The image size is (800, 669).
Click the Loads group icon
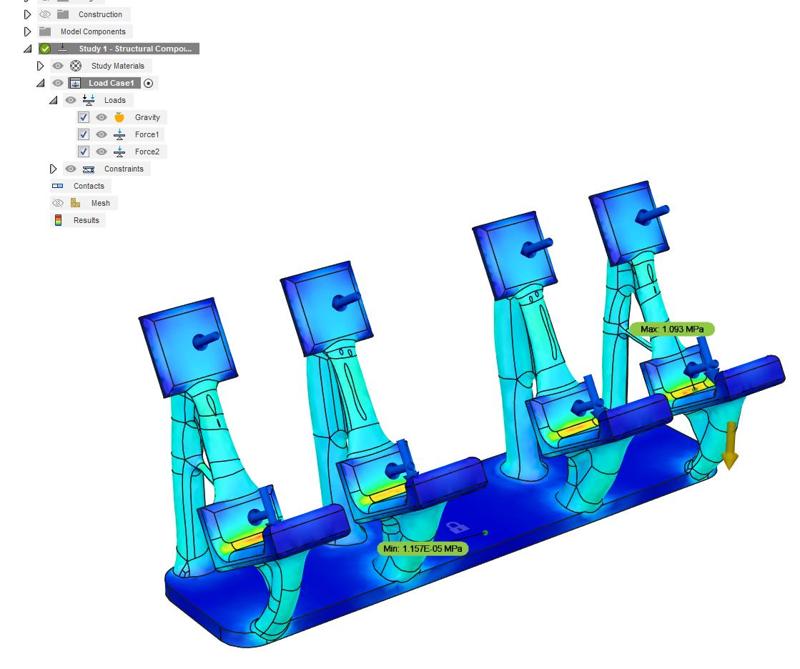(x=88, y=100)
